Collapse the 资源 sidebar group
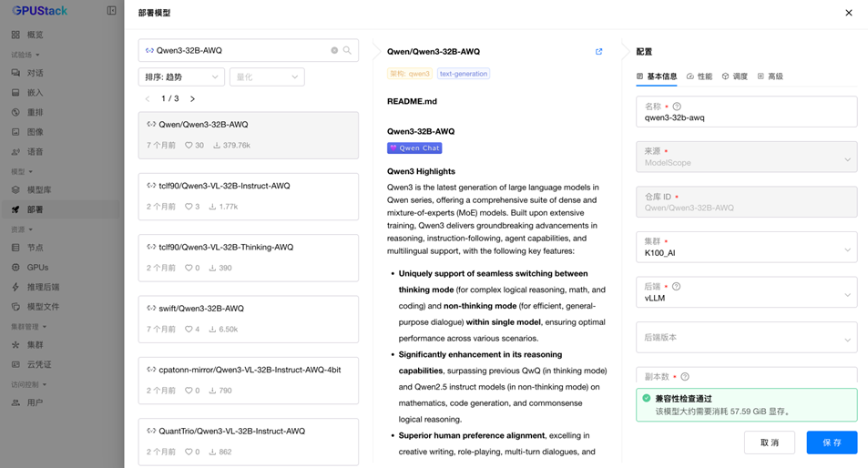Image resolution: width=868 pixels, height=468 pixels. pos(22,229)
